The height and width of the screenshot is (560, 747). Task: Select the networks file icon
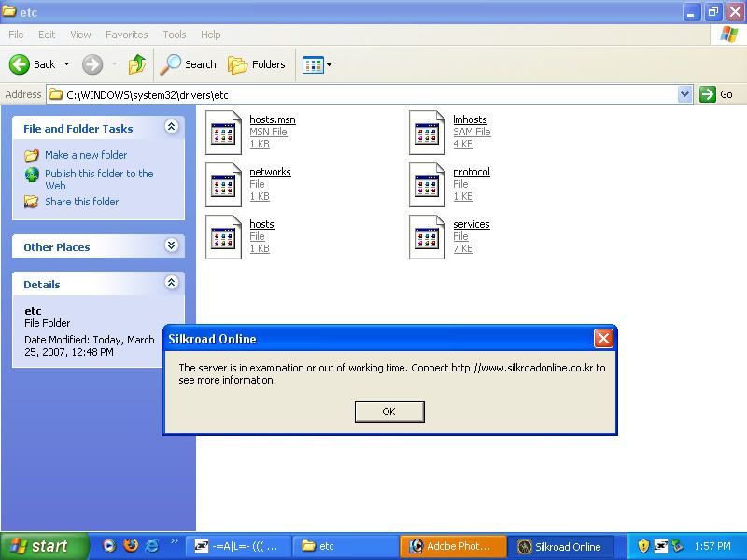(223, 185)
